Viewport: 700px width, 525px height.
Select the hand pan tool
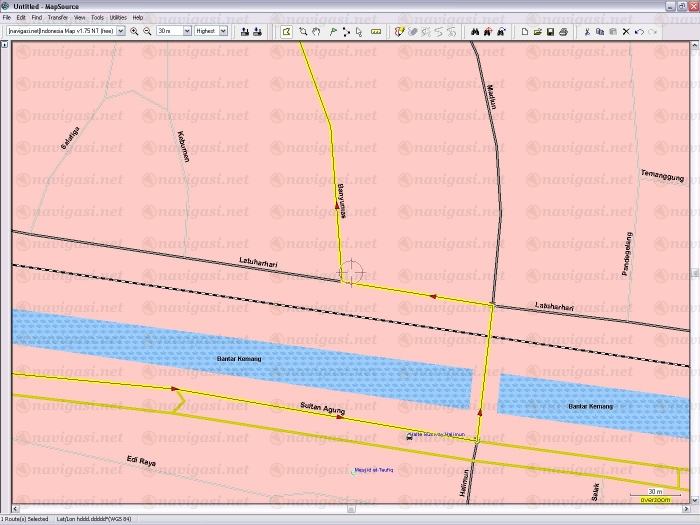pyautogui.click(x=317, y=31)
